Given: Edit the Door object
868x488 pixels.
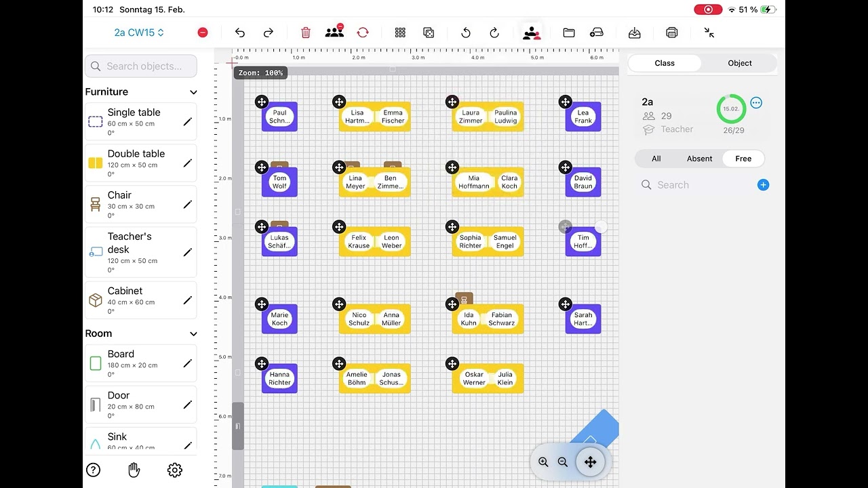Looking at the screenshot, I should pyautogui.click(x=188, y=405).
